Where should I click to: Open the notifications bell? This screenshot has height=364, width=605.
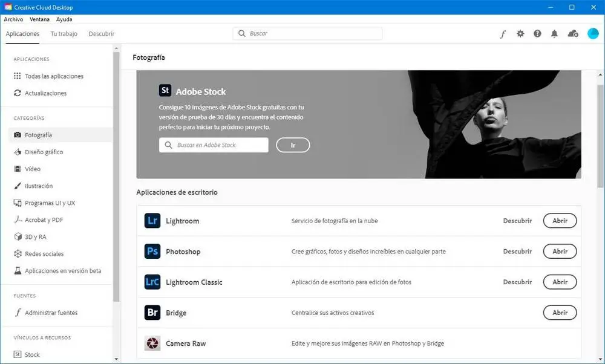coord(554,33)
